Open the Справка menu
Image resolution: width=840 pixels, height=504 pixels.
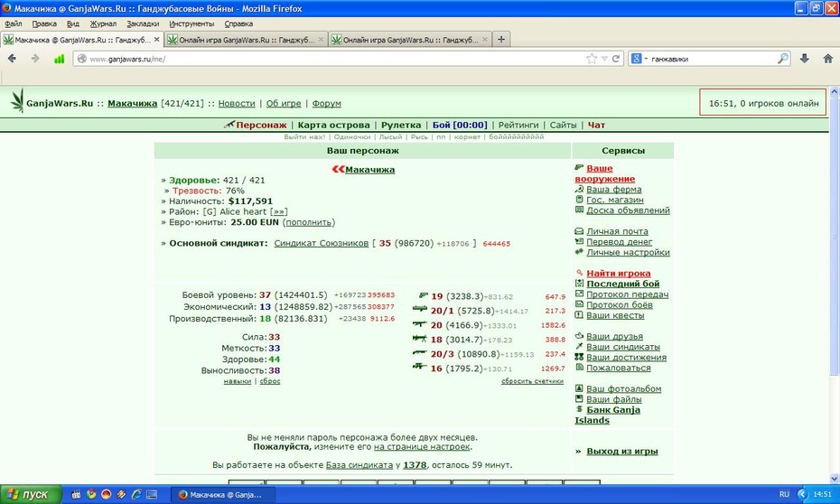click(238, 23)
